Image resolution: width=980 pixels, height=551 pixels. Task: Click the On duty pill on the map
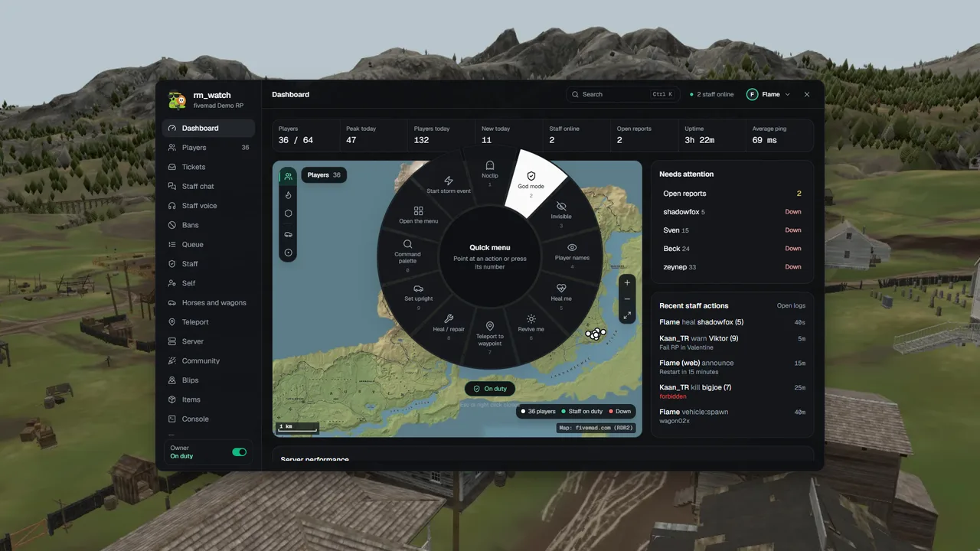(490, 389)
